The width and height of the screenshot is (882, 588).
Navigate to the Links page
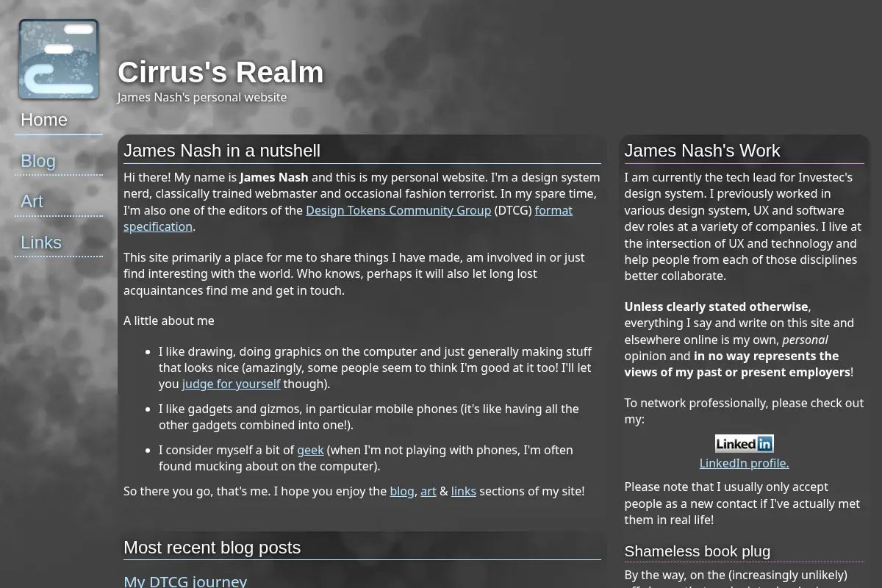[x=59, y=243]
